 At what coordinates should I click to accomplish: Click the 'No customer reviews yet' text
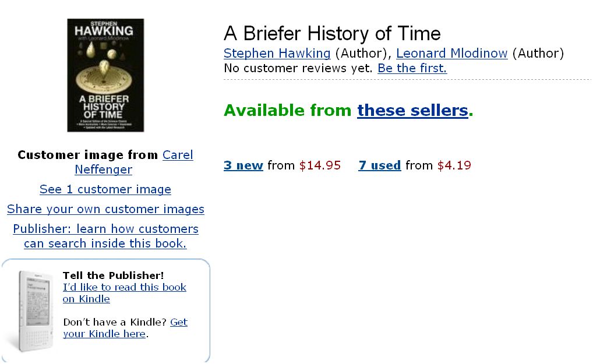tap(298, 68)
